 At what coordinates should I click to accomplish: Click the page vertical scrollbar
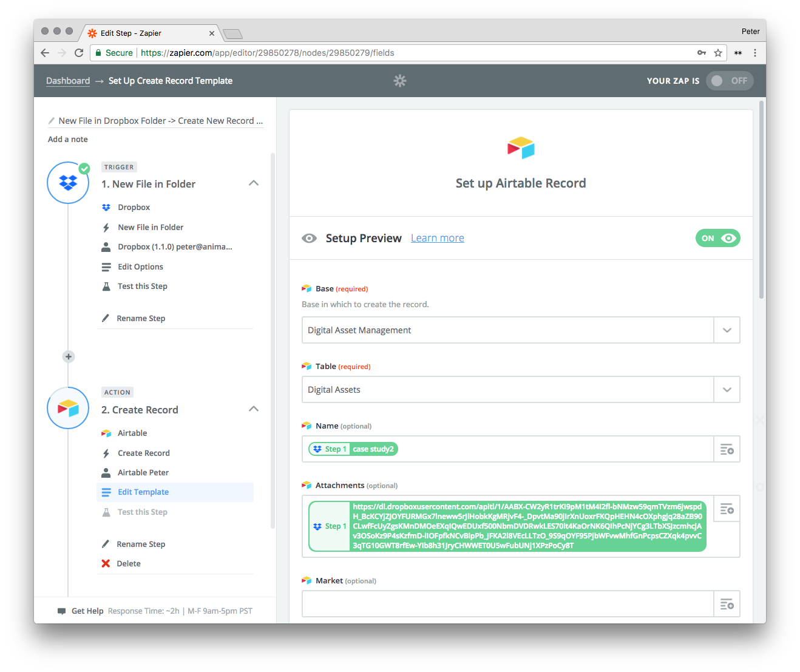click(x=762, y=200)
